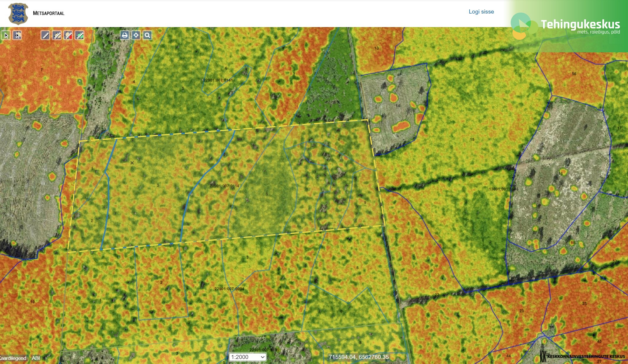This screenshot has height=364, width=628.
Task: Click cadastral label 13001:001:1686 on map
Action: coord(503,189)
